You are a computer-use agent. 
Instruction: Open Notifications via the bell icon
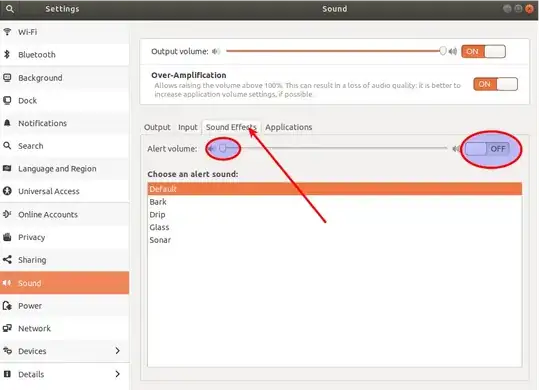7,123
